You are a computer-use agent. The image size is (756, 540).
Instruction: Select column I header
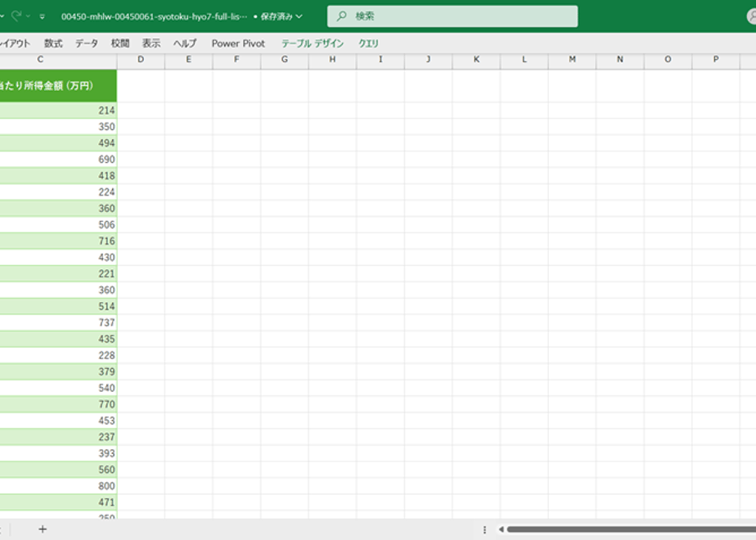point(380,59)
